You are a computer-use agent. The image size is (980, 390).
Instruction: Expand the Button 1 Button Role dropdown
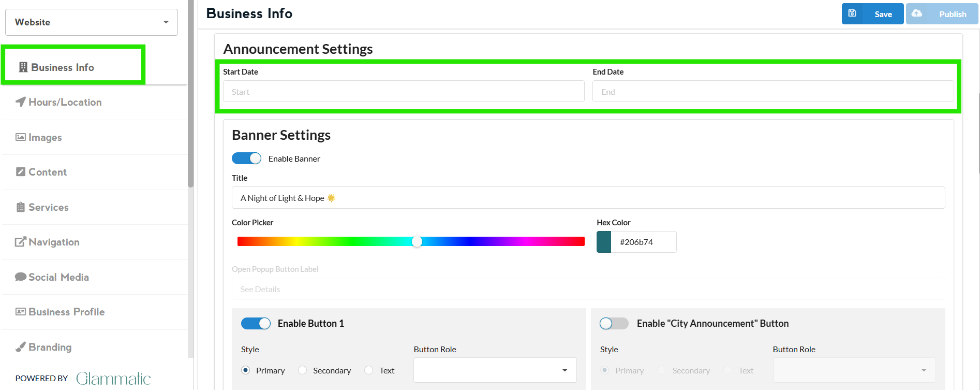tap(495, 370)
